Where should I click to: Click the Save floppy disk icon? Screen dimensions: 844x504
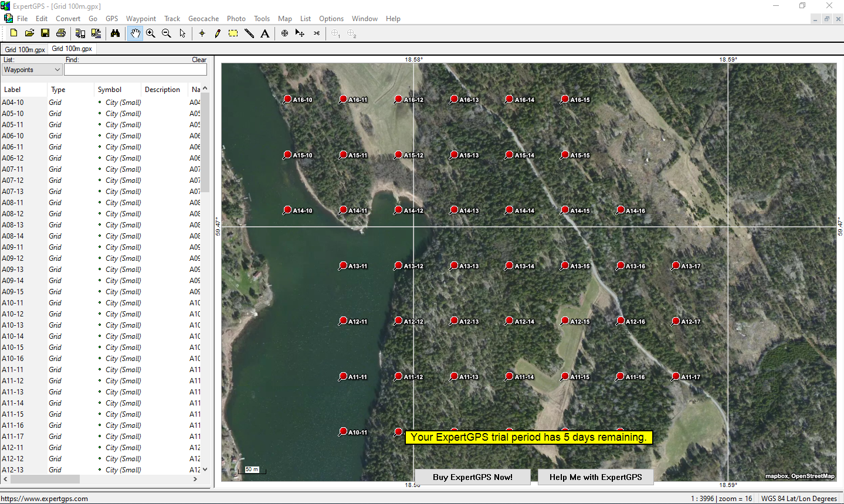(x=45, y=33)
